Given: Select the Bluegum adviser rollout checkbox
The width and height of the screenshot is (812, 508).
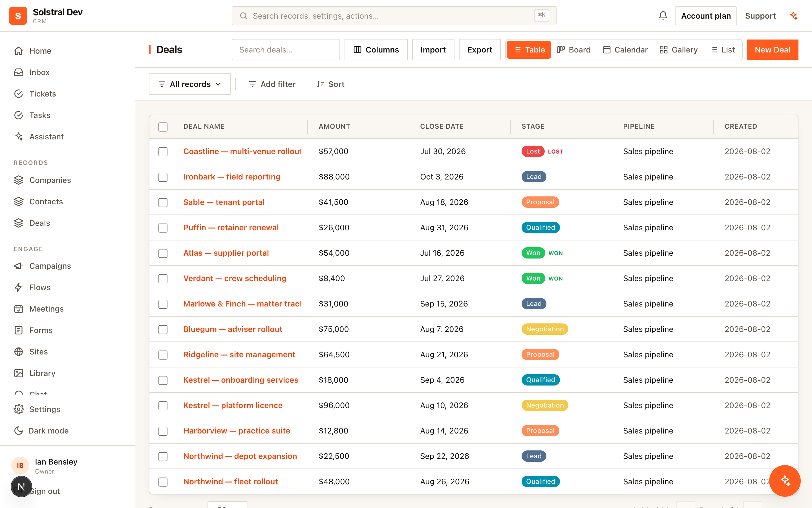Looking at the screenshot, I should [163, 330].
